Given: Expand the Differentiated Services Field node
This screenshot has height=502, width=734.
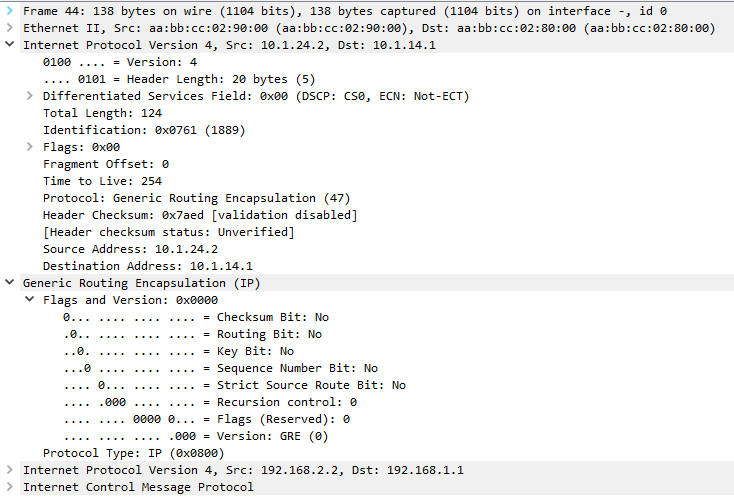Looking at the screenshot, I should (30, 96).
